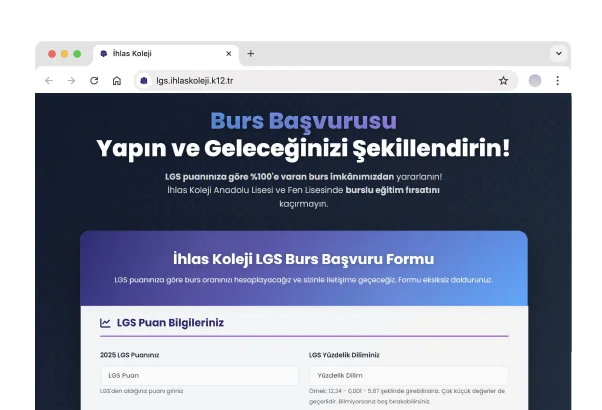Click the chart icon beside LGS Puan Bilgileriniz
This screenshot has width=602, height=410.
pyautogui.click(x=105, y=323)
